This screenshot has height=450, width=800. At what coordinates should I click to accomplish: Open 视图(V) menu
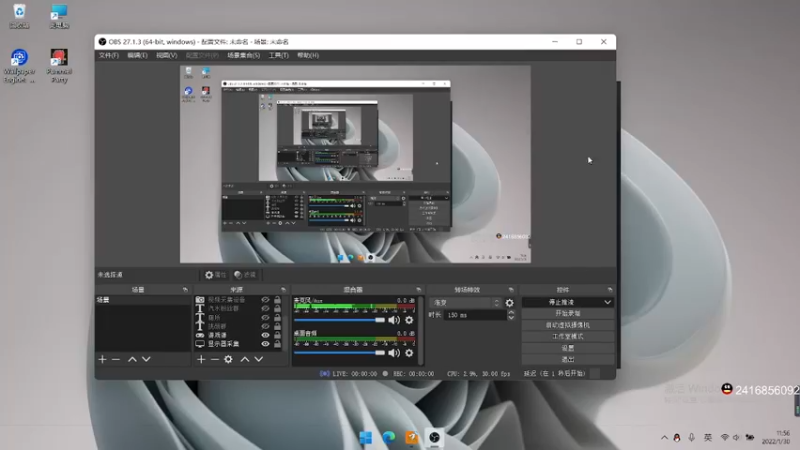[167, 55]
